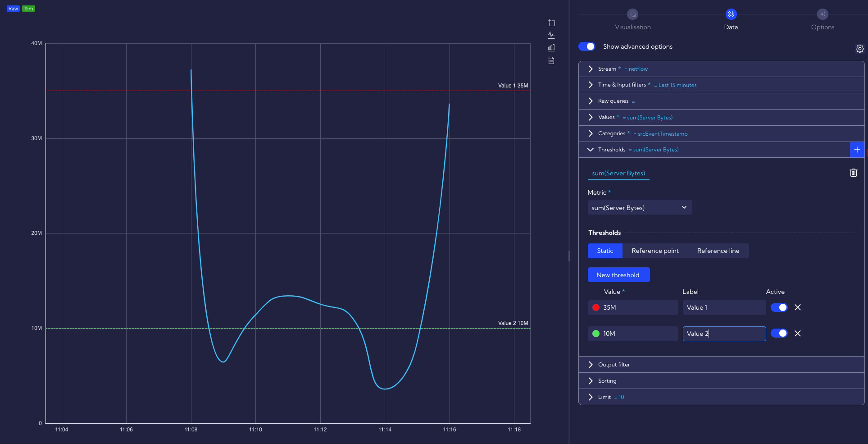868x444 pixels.
Task: Click the '= netflow' stream value
Action: [x=636, y=69]
